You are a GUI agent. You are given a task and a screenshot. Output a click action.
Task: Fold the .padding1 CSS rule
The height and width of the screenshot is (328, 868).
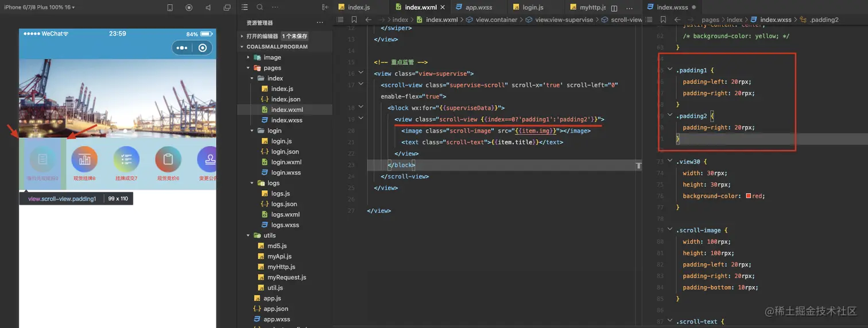669,70
